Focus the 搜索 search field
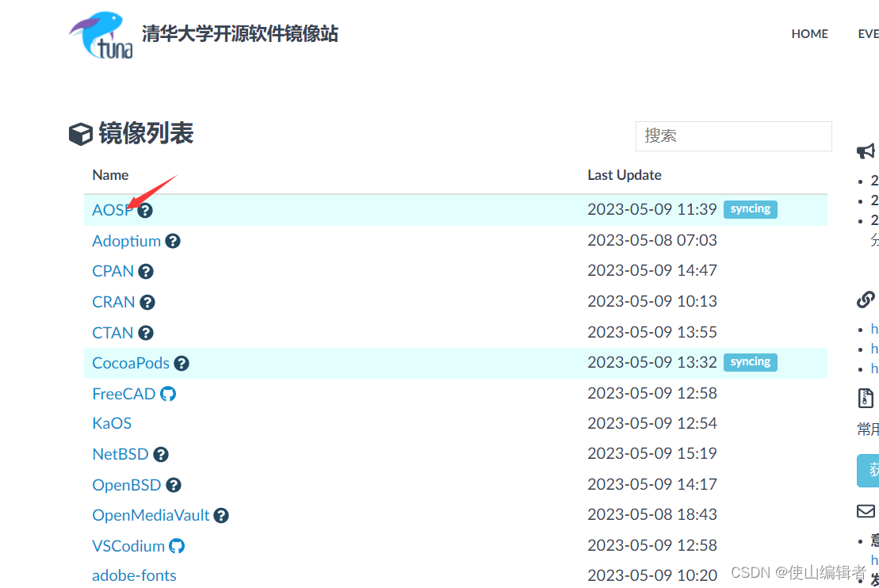Viewport: 879px width, 588px height. pos(733,136)
